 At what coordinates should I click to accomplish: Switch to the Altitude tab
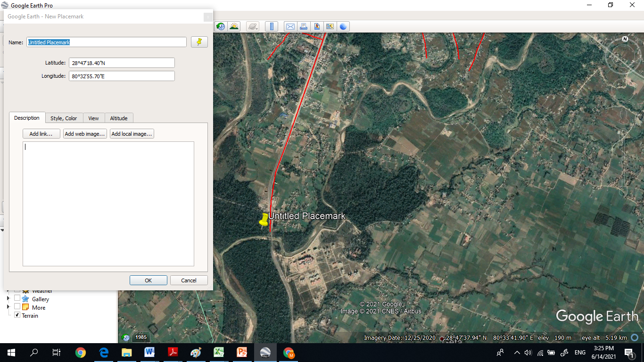[x=119, y=118]
